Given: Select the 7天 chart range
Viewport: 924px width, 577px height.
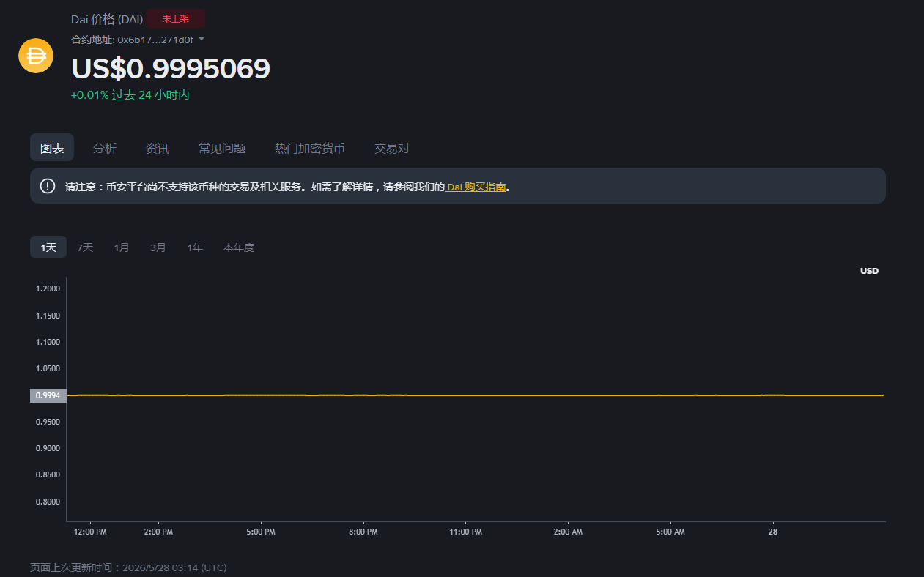Looking at the screenshot, I should [x=85, y=247].
